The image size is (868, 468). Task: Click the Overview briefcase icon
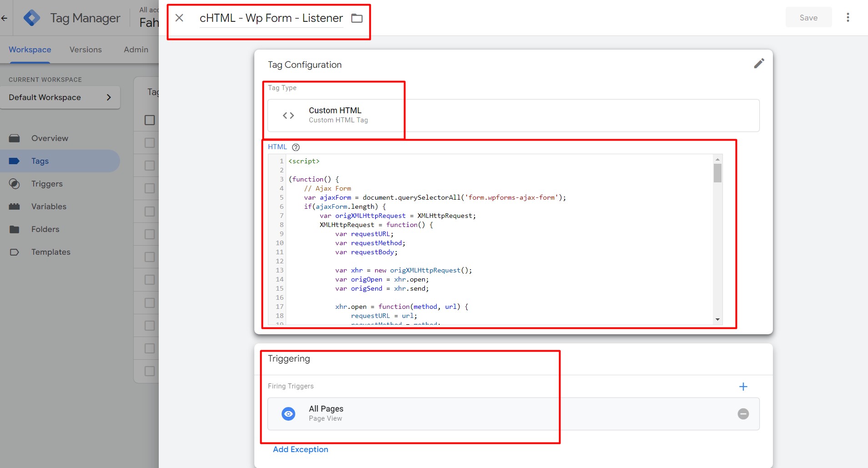coord(15,138)
